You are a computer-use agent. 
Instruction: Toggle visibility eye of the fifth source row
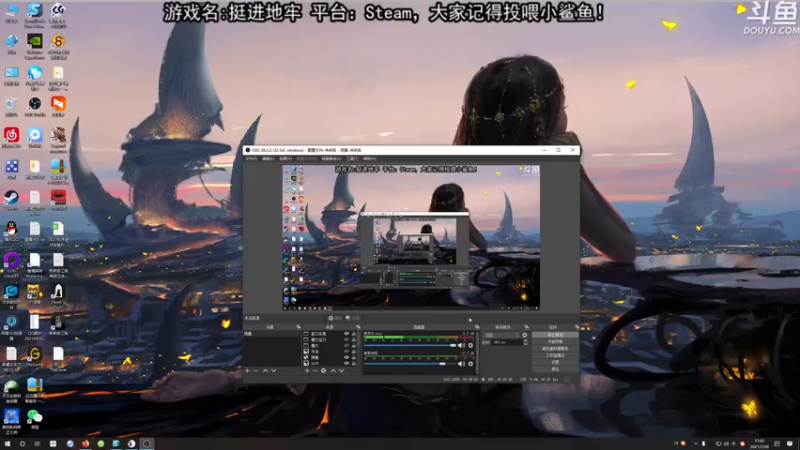[346, 358]
